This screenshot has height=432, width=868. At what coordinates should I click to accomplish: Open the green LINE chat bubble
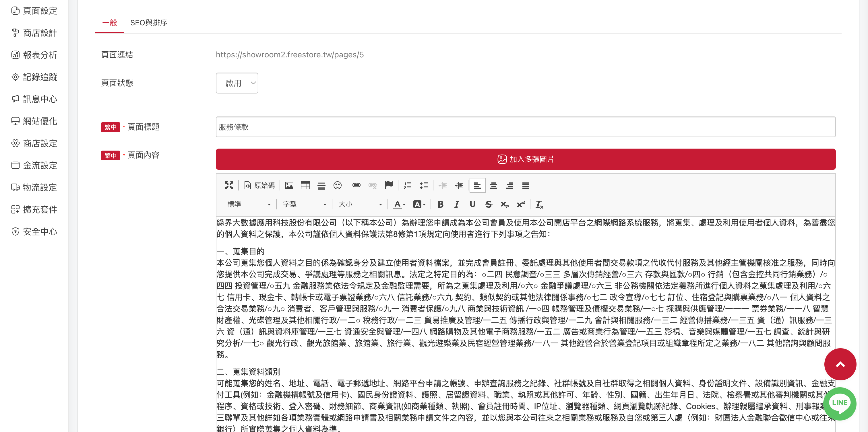point(840,404)
